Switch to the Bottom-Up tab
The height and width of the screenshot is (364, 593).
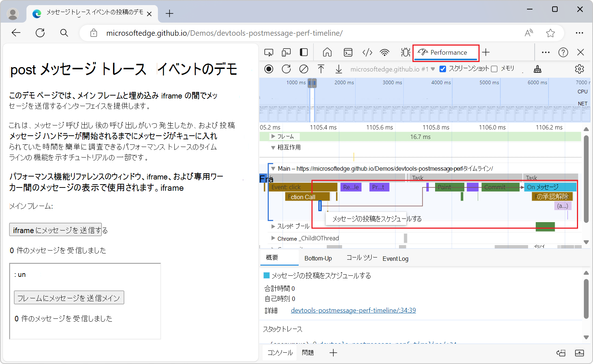(318, 258)
